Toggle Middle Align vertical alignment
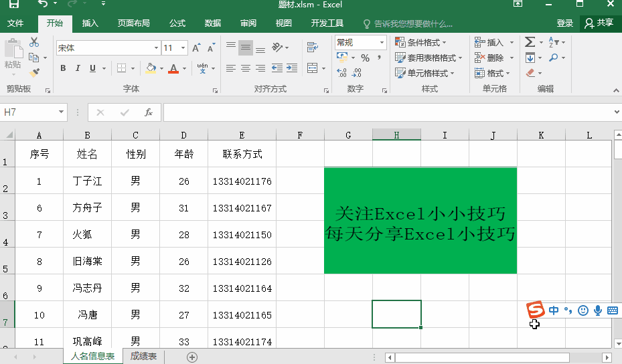 point(246,48)
